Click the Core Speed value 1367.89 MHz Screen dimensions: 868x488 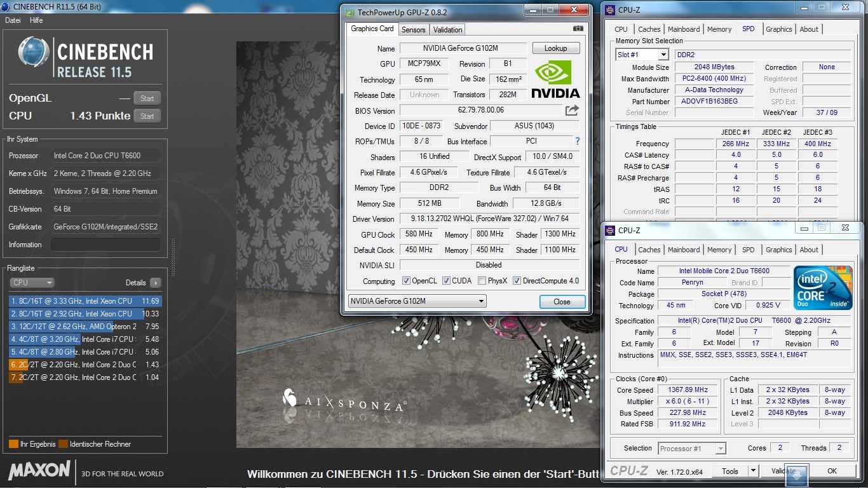pyautogui.click(x=688, y=390)
